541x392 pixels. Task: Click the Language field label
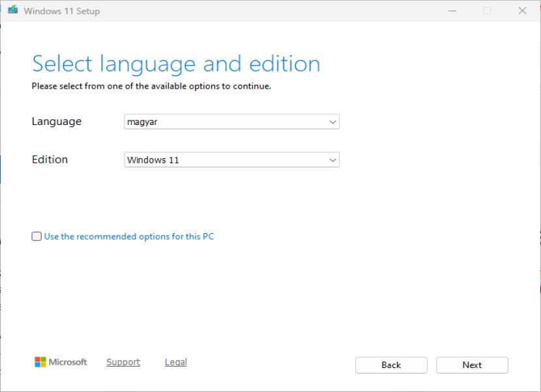pyautogui.click(x=57, y=121)
